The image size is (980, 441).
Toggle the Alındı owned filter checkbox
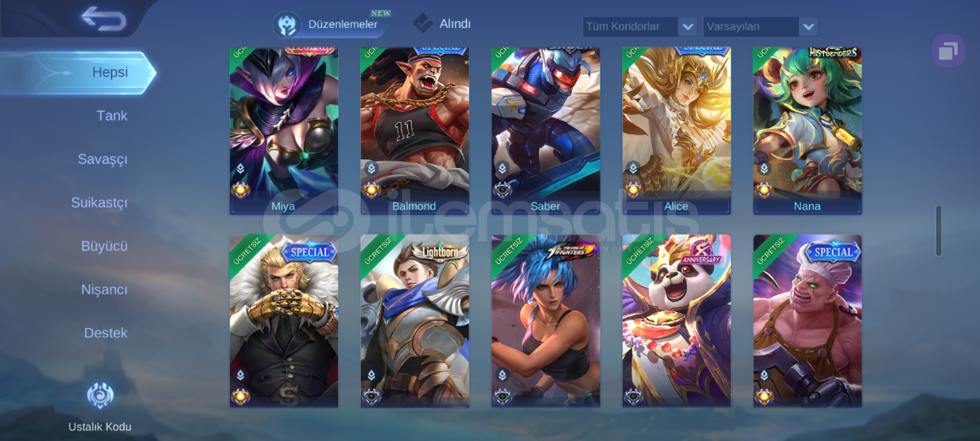(x=423, y=24)
